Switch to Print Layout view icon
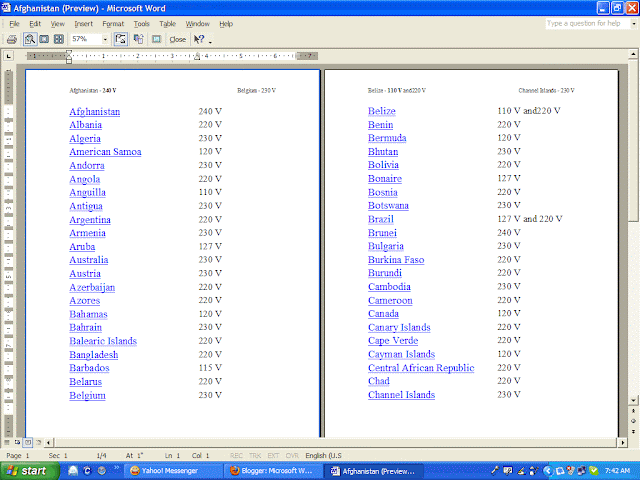The width and height of the screenshot is (640, 480). pos(27,442)
